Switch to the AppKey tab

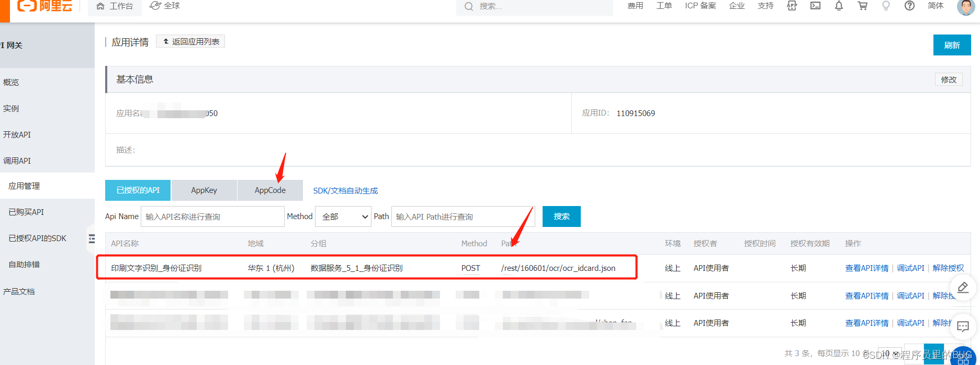click(204, 190)
